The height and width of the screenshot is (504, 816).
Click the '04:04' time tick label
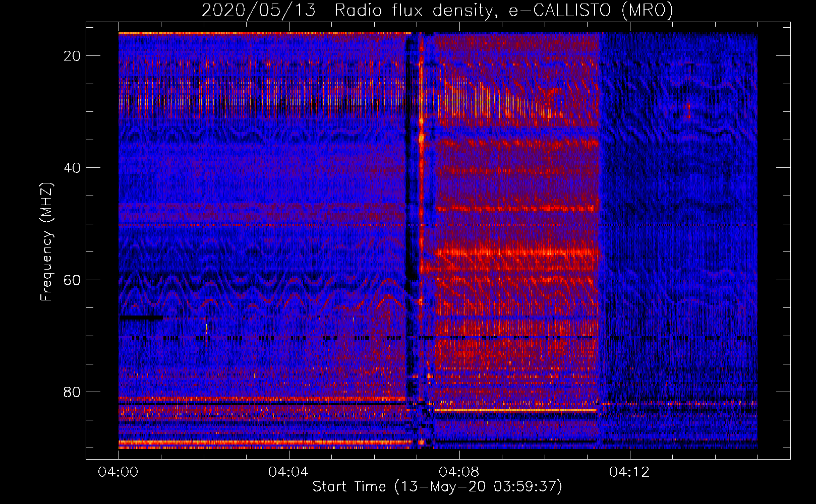tap(288, 472)
